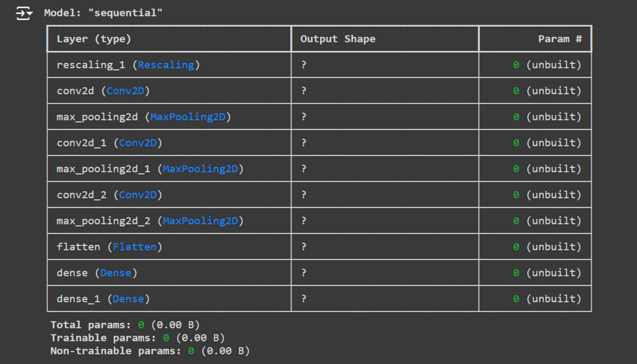Screen dimensions: 637x364
Task: Select the Model: "sequential" title text
Action: (103, 13)
